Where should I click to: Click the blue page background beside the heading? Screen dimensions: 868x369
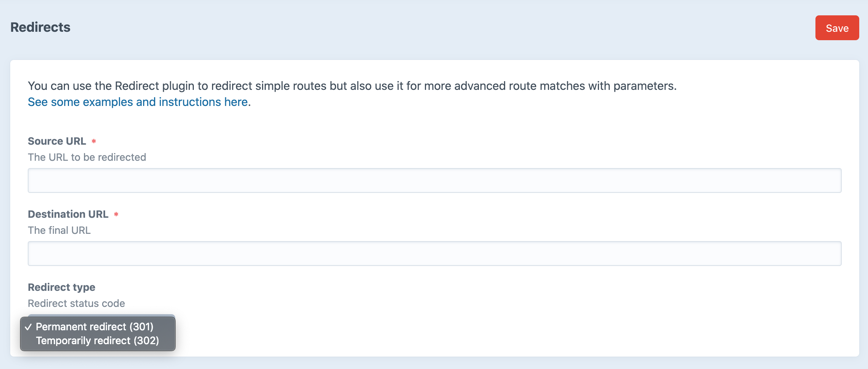click(x=438, y=27)
